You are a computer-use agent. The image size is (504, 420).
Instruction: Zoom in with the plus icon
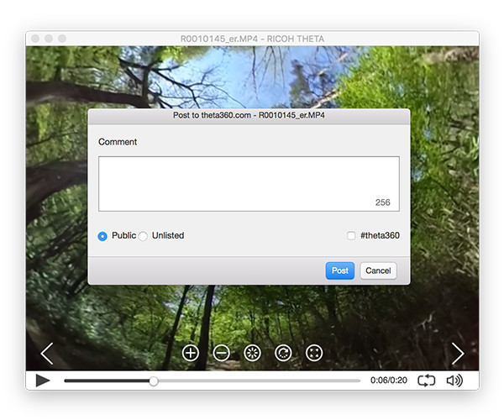click(x=191, y=353)
